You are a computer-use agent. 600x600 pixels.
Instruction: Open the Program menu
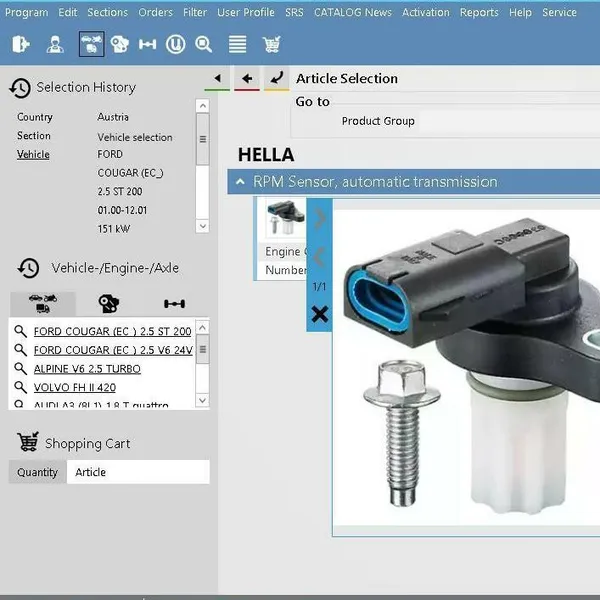pos(27,13)
